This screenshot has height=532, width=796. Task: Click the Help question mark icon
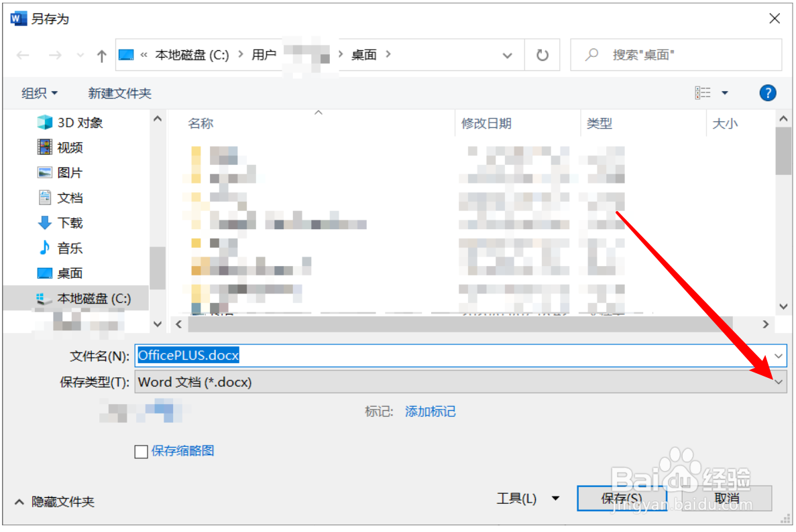coord(767,92)
